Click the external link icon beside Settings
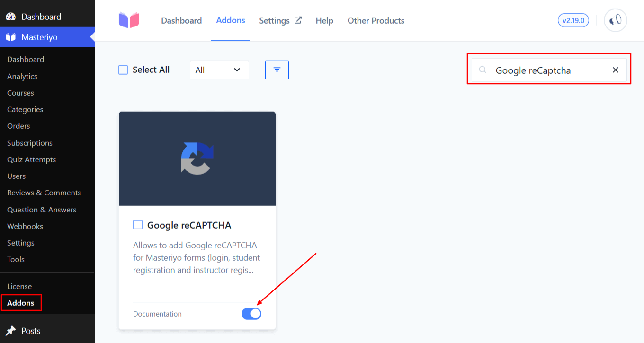The width and height of the screenshot is (644, 343). click(298, 20)
